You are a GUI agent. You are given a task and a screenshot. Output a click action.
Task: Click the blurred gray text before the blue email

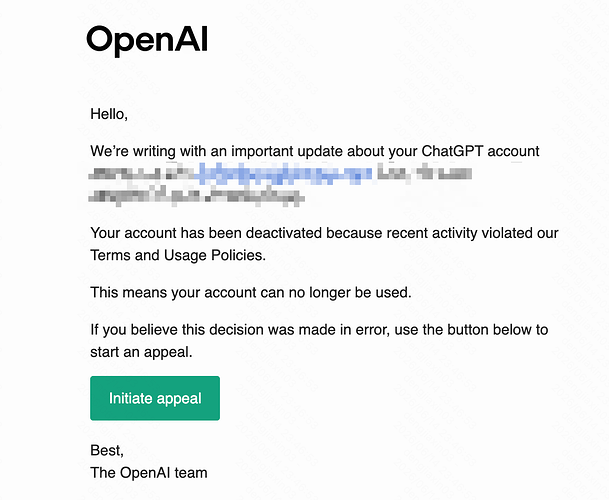coord(141,173)
